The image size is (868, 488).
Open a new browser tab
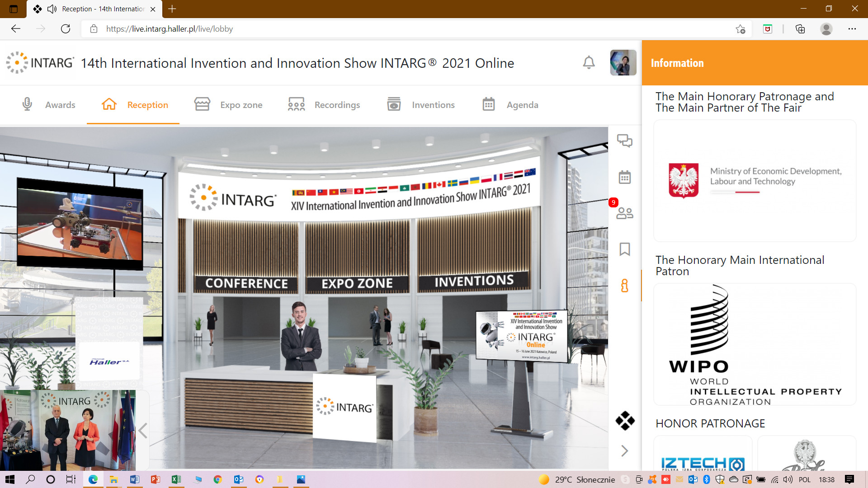coord(172,9)
